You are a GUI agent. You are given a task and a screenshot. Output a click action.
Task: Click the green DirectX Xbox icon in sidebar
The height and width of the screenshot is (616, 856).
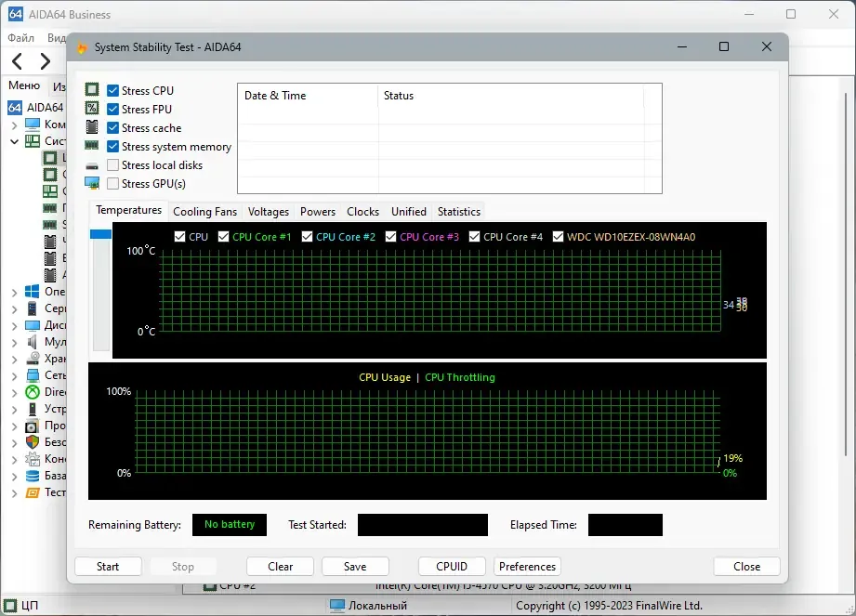coord(33,392)
